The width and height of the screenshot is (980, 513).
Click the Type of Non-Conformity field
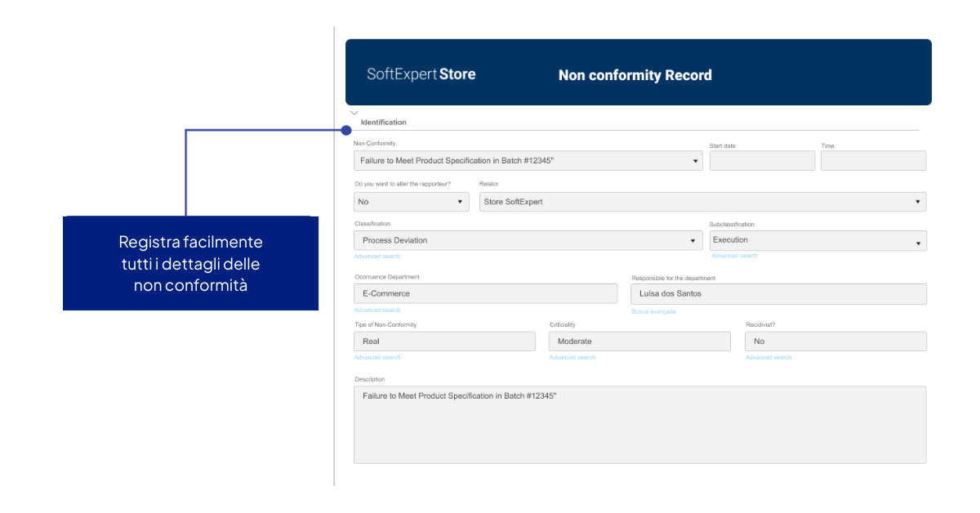[445, 341]
